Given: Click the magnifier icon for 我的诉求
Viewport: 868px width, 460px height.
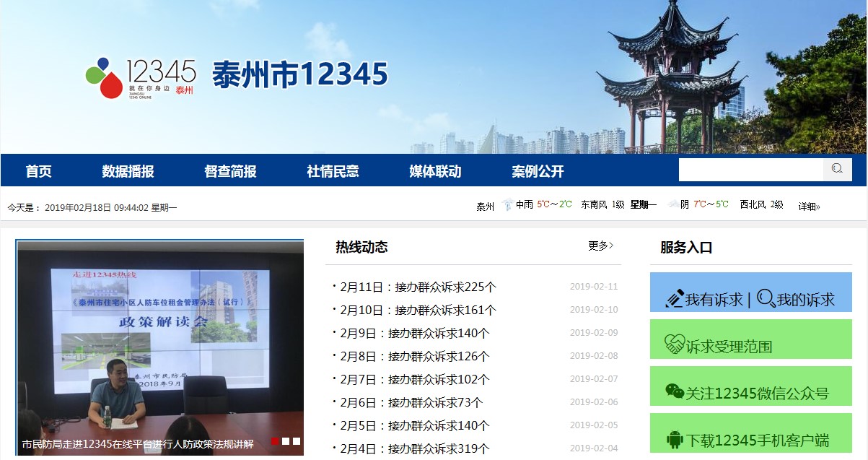Looking at the screenshot, I should 766,298.
